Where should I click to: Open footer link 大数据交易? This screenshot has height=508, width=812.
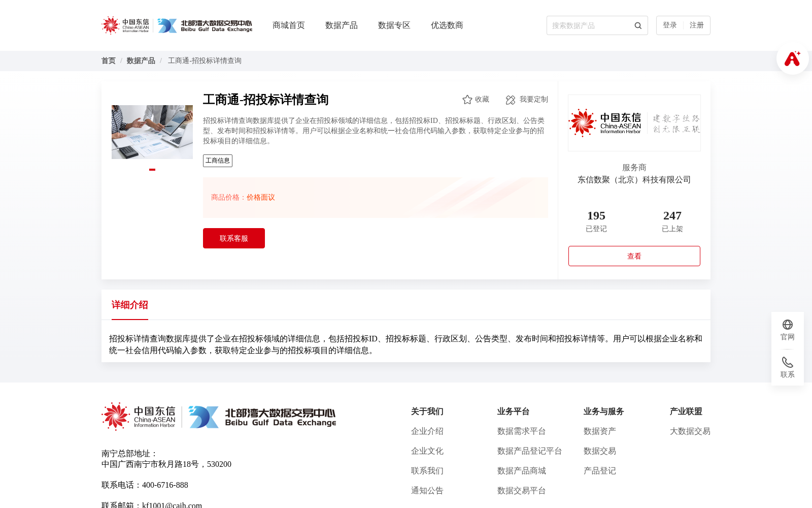point(690,431)
